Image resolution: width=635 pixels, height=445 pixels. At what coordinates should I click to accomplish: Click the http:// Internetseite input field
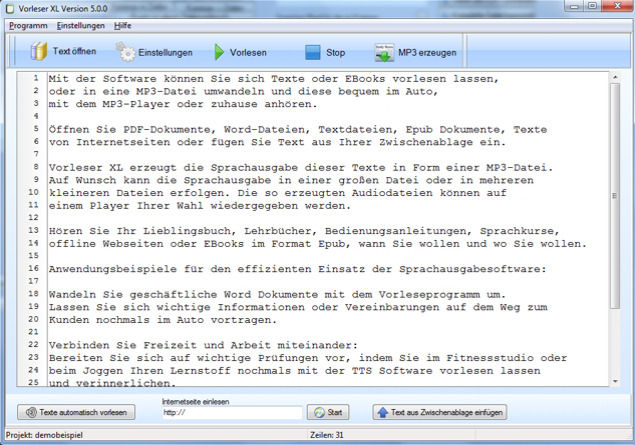point(232,413)
